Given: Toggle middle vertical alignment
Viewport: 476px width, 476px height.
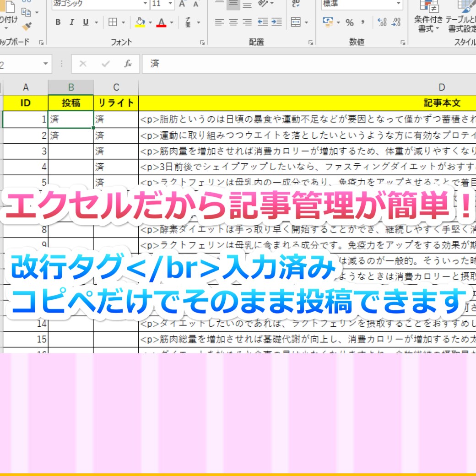Looking at the screenshot, I should click(233, 4).
